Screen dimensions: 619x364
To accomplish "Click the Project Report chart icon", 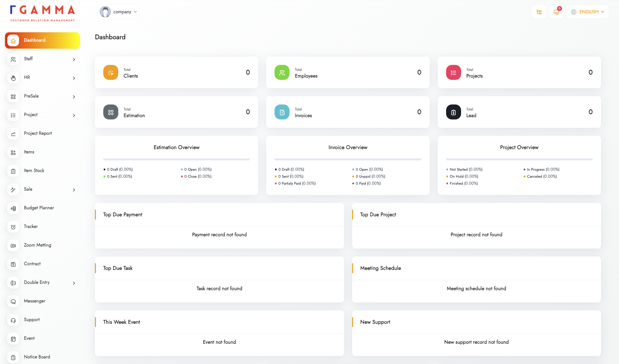I will [x=13, y=134].
